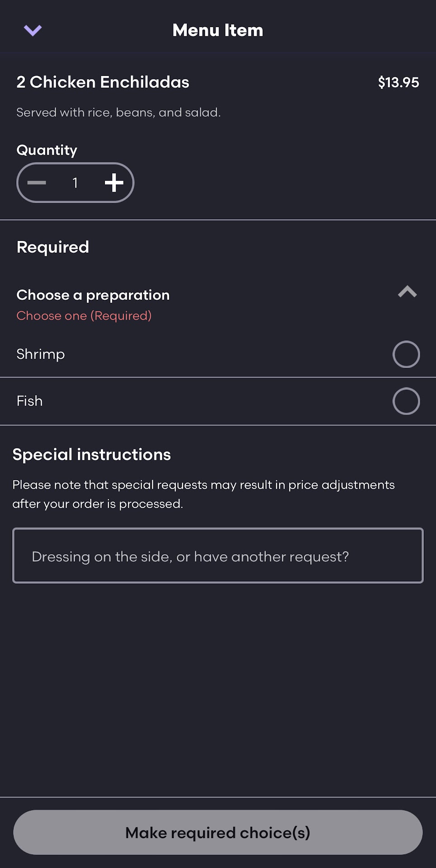Click the 2 Chicken Enchiladas item title
436x868 pixels.
[x=103, y=82]
